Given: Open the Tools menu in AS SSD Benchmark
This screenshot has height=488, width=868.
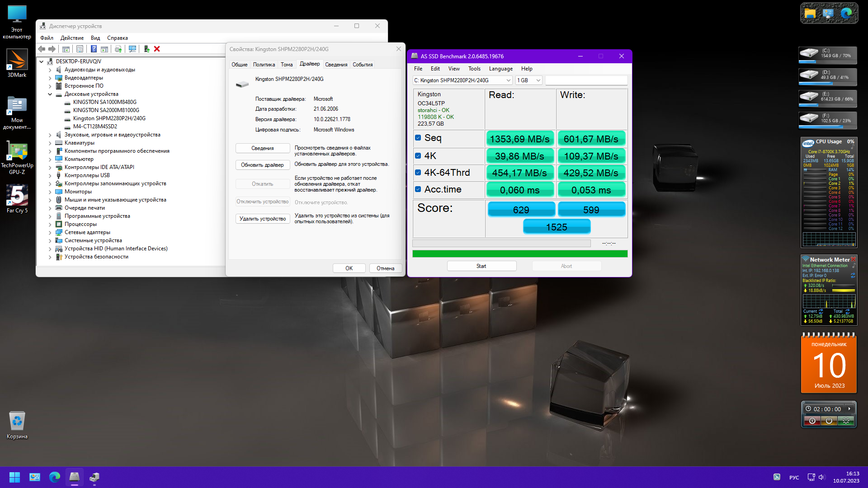Looking at the screenshot, I should [x=474, y=69].
